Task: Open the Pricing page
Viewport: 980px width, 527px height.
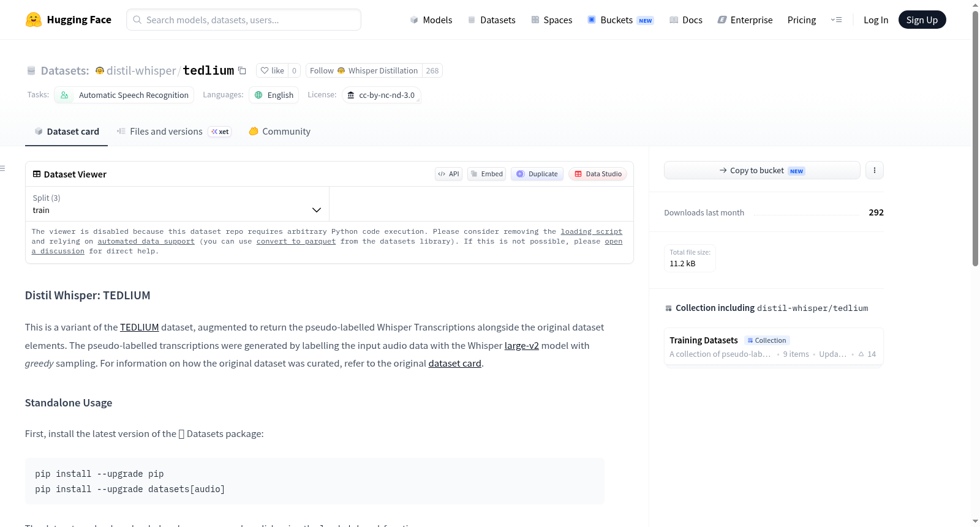Action: click(802, 20)
